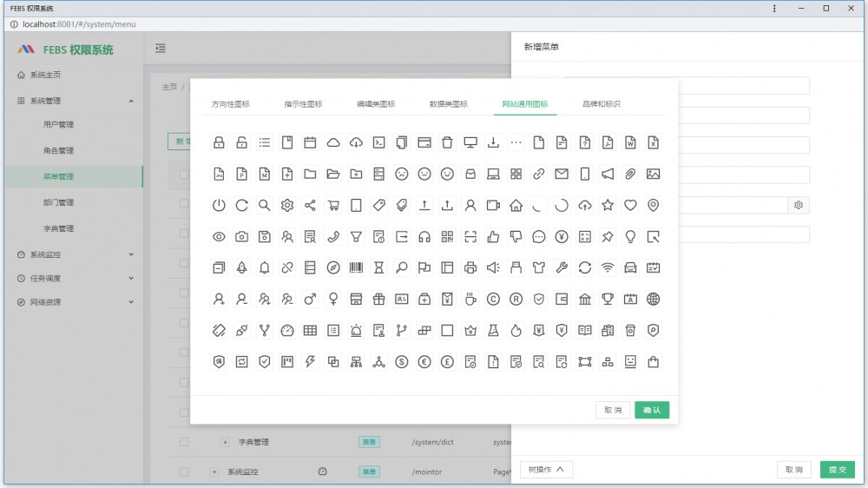The width and height of the screenshot is (868, 488).
Task: Choose the mail envelope icon
Action: (562, 174)
